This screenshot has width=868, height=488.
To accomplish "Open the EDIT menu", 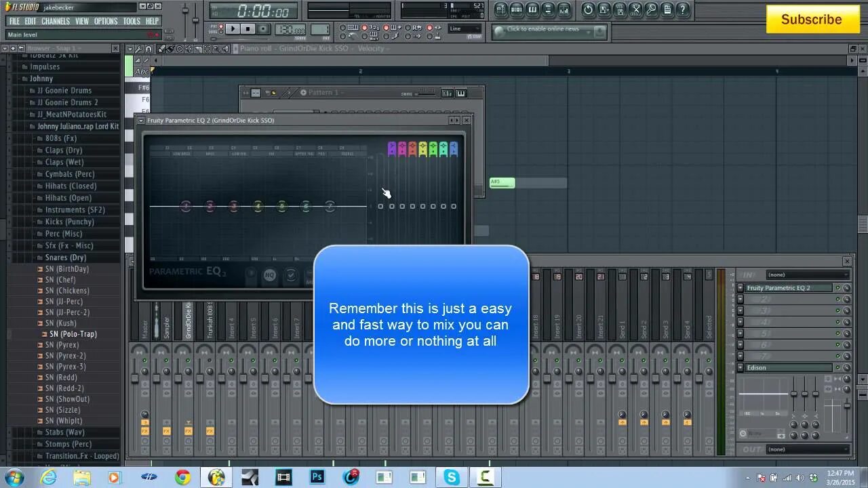I will (31, 21).
